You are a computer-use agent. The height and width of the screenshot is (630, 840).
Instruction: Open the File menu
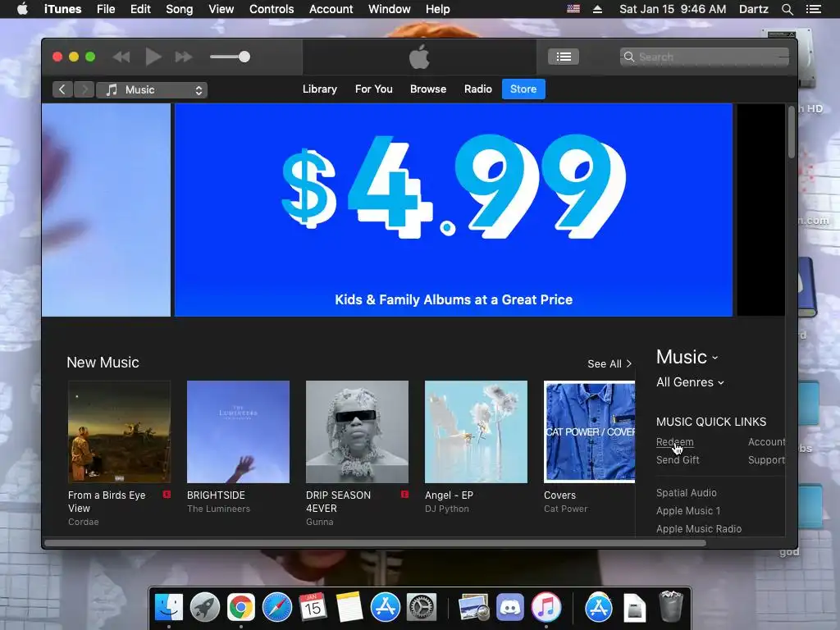[x=106, y=9]
